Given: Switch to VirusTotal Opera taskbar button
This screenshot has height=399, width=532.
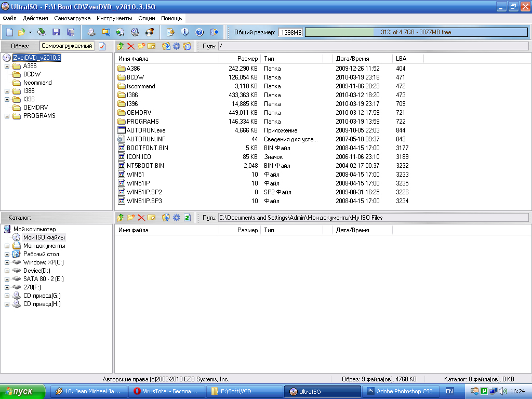Looking at the screenshot, I should (167, 392).
